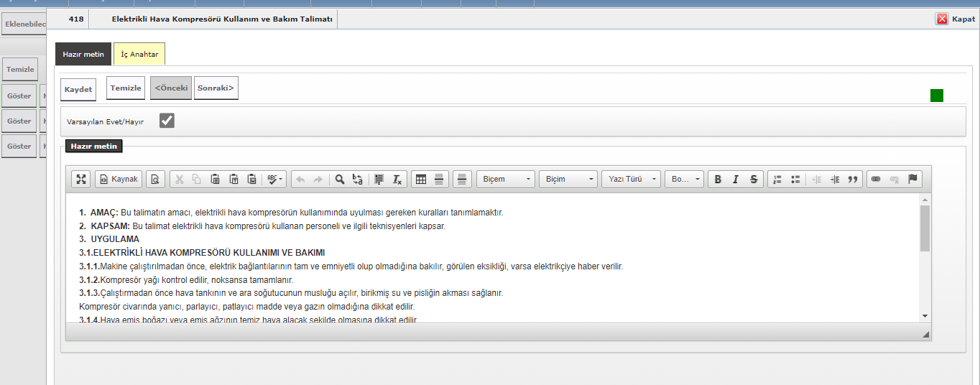The width and height of the screenshot is (980, 385).
Task: Click the Find magnifier icon in toolbar
Action: (340, 180)
